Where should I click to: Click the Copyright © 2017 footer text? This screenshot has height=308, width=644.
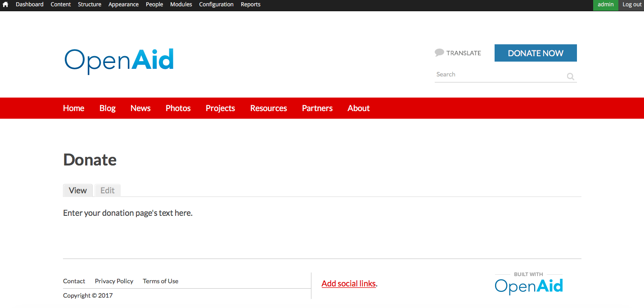coord(88,295)
